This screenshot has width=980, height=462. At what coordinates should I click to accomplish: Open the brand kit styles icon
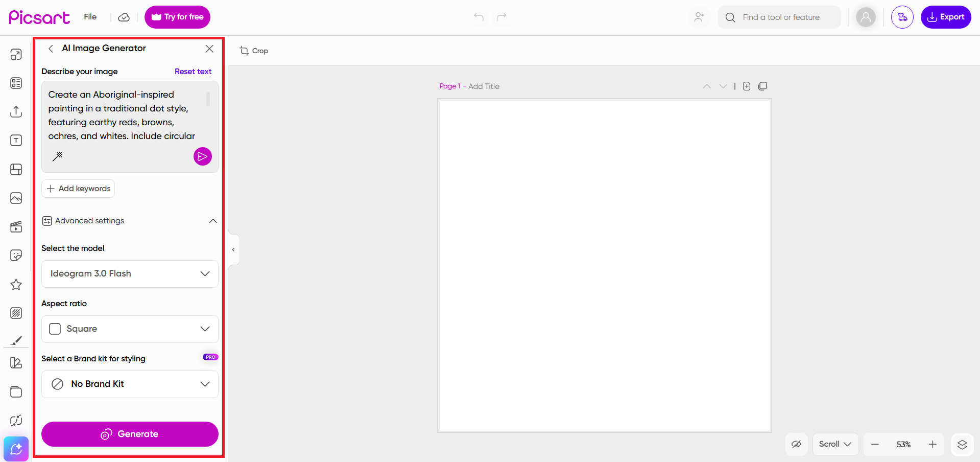[x=16, y=363]
